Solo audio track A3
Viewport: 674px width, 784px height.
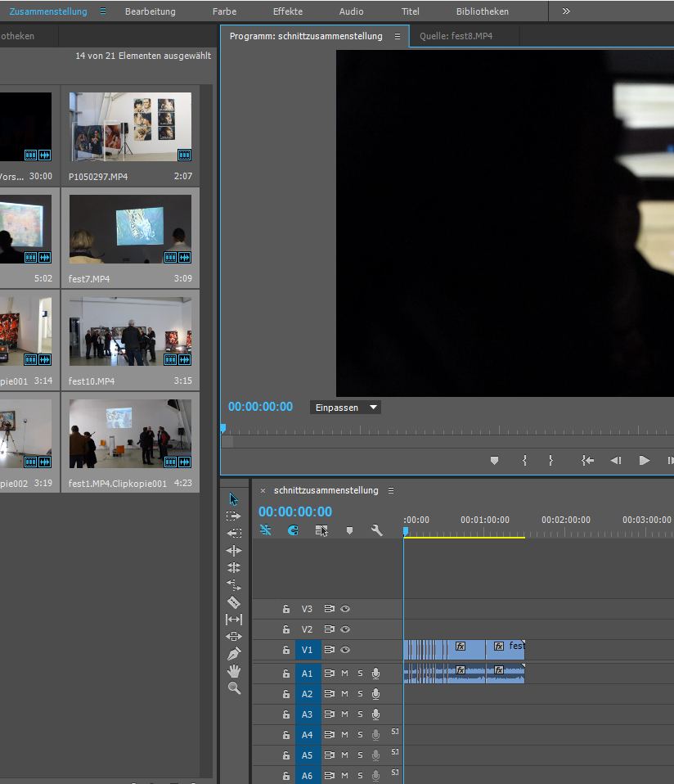pyautogui.click(x=360, y=715)
